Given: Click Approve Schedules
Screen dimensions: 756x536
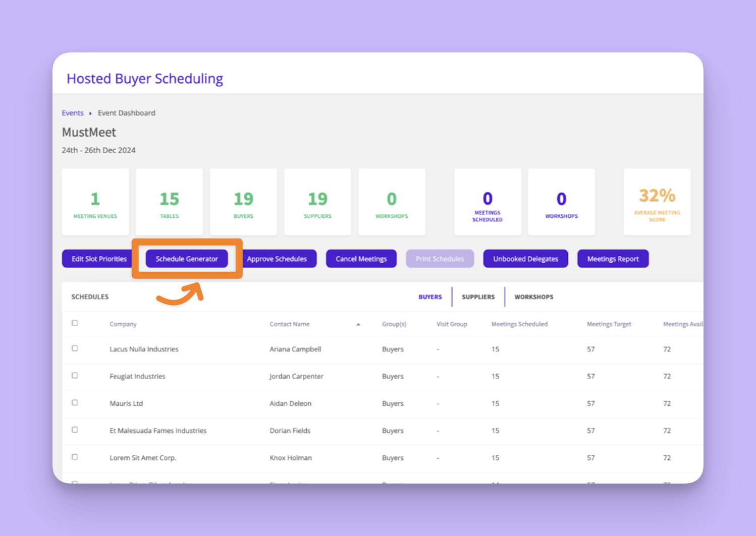Looking at the screenshot, I should pos(278,259).
